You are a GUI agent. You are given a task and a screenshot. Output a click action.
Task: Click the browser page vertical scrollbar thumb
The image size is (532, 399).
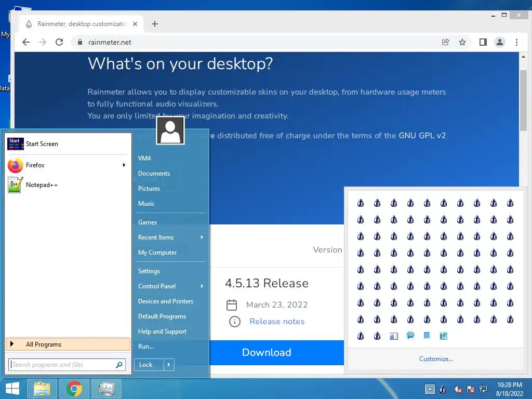tap(523, 100)
